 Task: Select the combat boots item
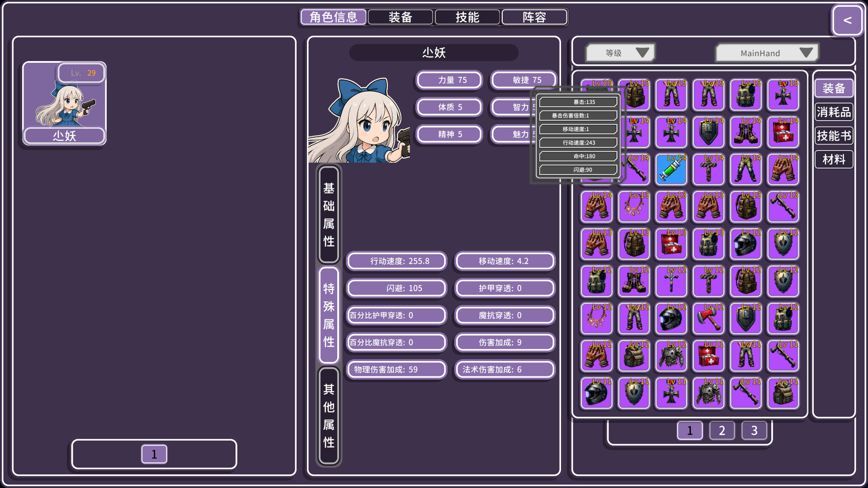click(x=745, y=132)
